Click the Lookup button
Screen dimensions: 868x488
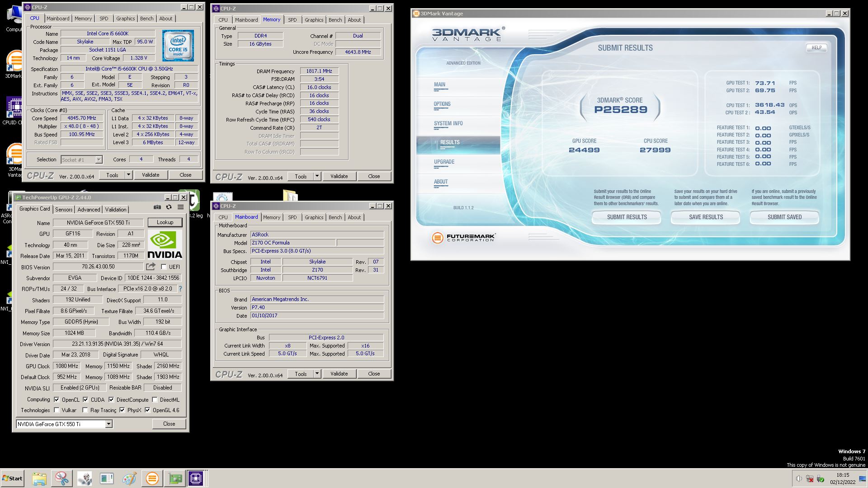(x=165, y=222)
